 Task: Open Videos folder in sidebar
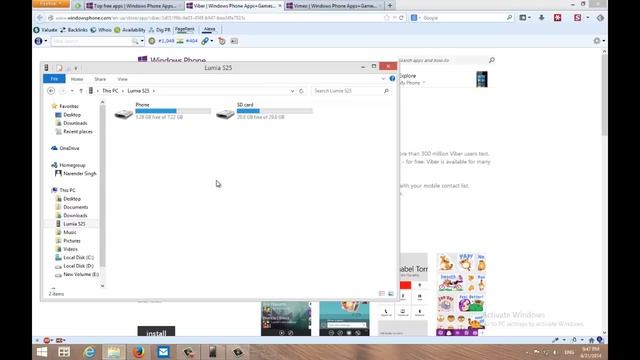click(70, 249)
